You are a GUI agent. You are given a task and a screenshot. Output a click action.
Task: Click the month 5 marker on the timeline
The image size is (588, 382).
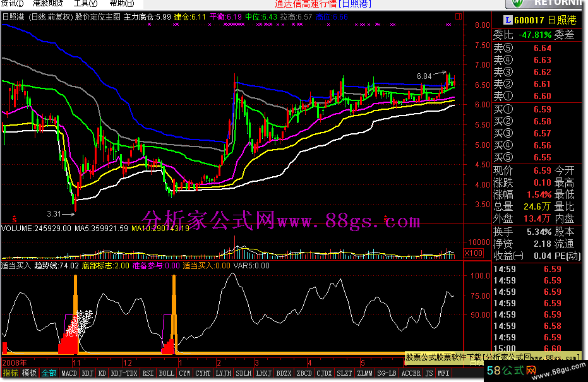click(x=363, y=363)
